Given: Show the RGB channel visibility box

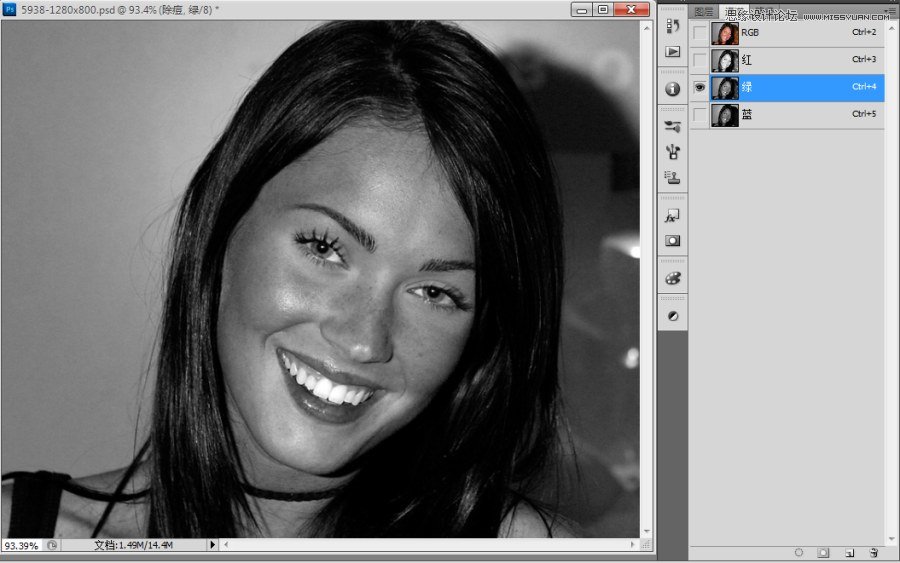Looking at the screenshot, I should pyautogui.click(x=700, y=33).
